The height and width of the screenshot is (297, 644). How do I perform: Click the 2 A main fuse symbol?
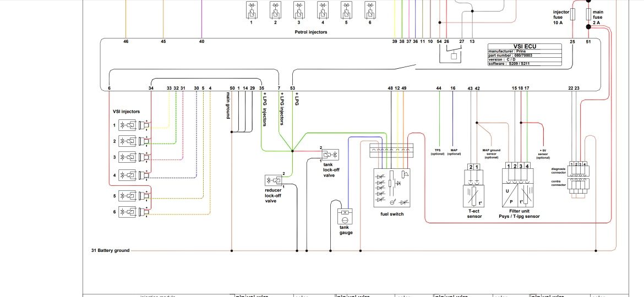[588, 15]
